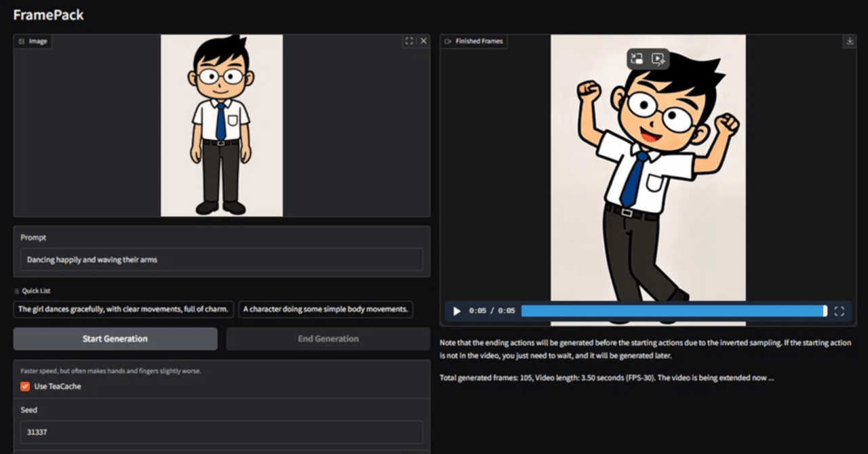Click the Quick List label
The image size is (868, 454).
click(x=32, y=291)
